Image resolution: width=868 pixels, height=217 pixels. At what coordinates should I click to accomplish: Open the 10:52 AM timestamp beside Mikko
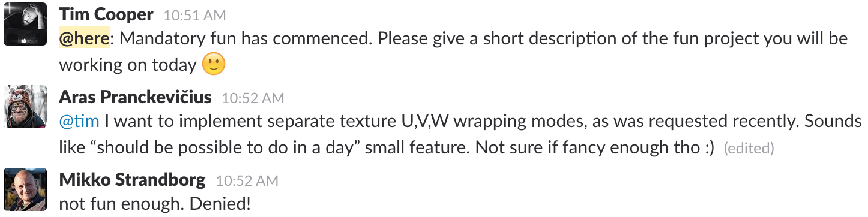[247, 180]
